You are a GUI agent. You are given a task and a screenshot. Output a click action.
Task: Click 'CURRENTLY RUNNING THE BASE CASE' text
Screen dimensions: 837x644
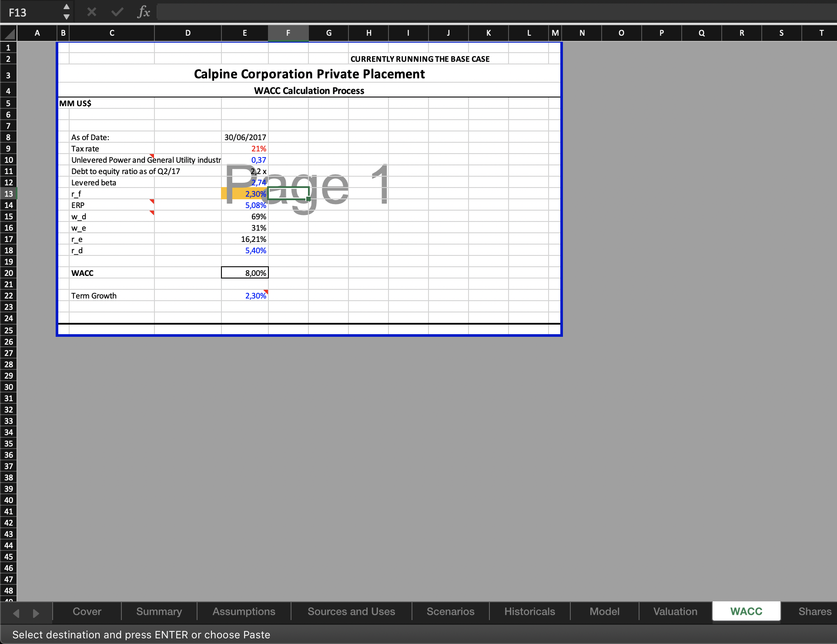click(420, 59)
